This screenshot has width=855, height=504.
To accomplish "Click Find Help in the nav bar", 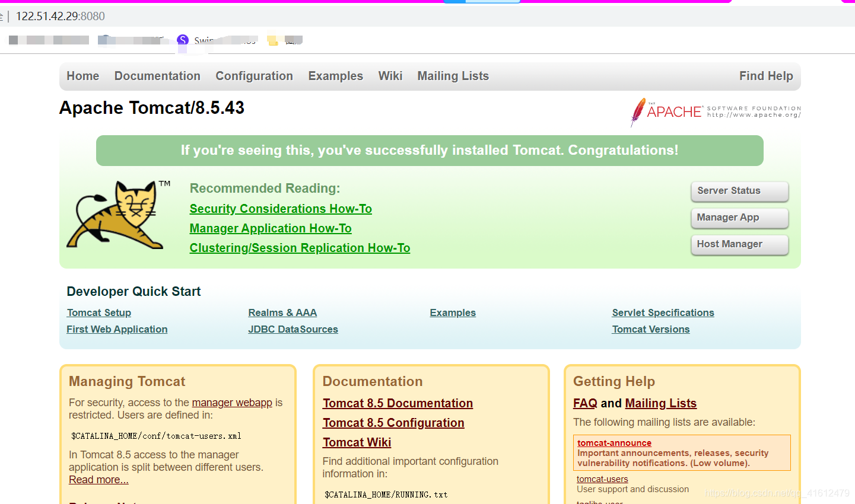I will pos(766,76).
